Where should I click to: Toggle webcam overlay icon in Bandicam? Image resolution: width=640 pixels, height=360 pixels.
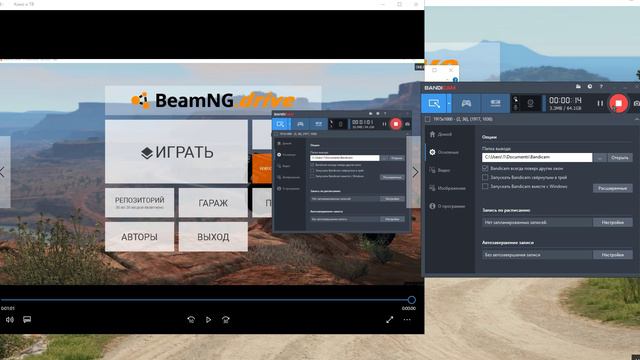pos(530,104)
